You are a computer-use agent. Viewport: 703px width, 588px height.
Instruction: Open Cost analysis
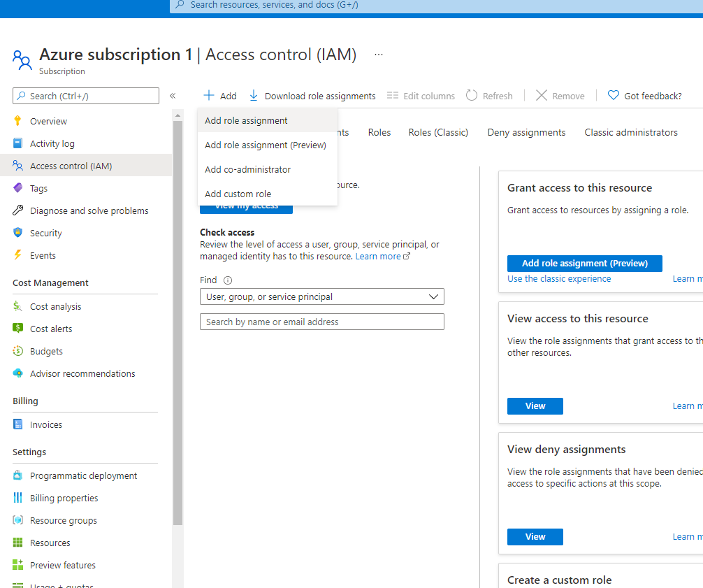click(x=55, y=306)
